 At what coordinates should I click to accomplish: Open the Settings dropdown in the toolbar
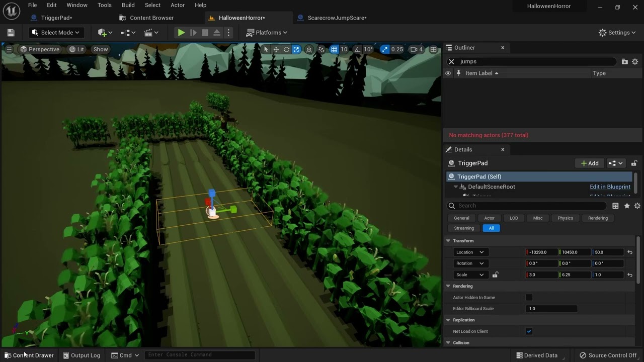pyautogui.click(x=617, y=33)
